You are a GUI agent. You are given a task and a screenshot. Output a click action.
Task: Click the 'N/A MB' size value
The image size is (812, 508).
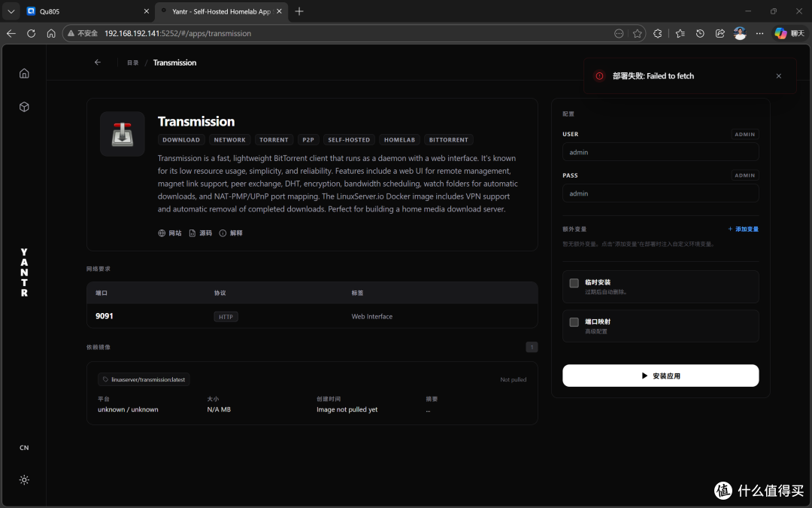[219, 409]
